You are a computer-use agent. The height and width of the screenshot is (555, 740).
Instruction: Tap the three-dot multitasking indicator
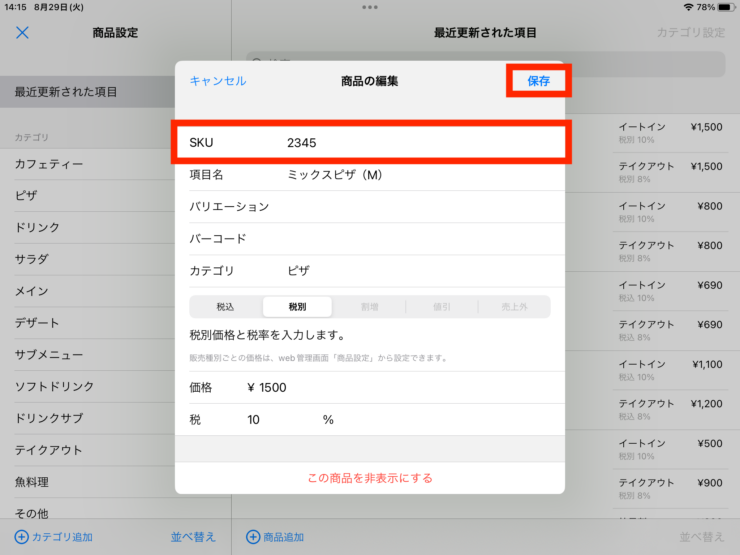[x=370, y=7]
